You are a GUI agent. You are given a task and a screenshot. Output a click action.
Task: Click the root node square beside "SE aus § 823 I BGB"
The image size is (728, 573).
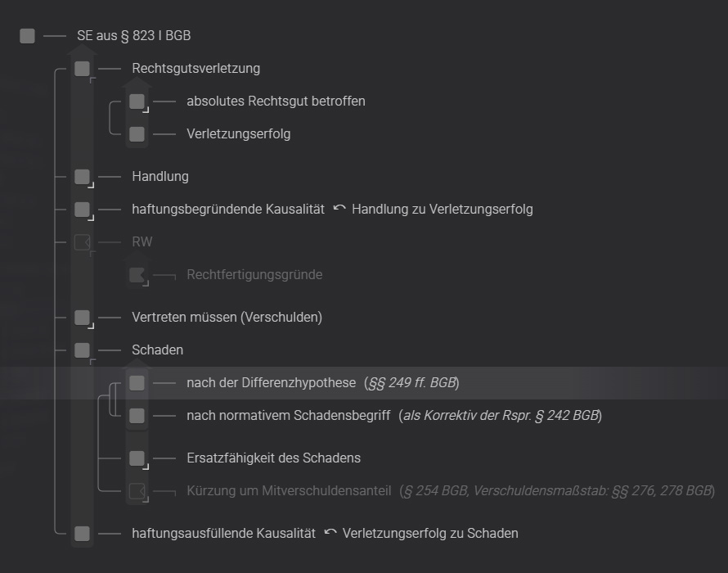tap(27, 35)
